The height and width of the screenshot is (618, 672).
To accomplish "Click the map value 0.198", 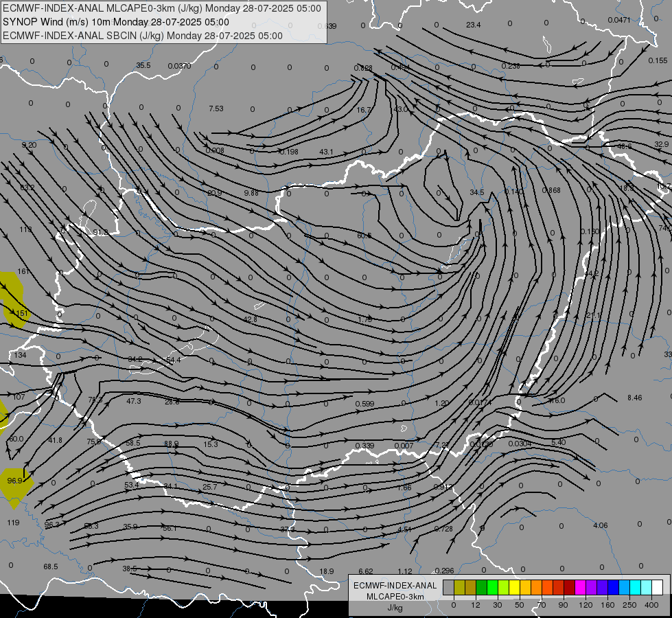I will 289,152.
